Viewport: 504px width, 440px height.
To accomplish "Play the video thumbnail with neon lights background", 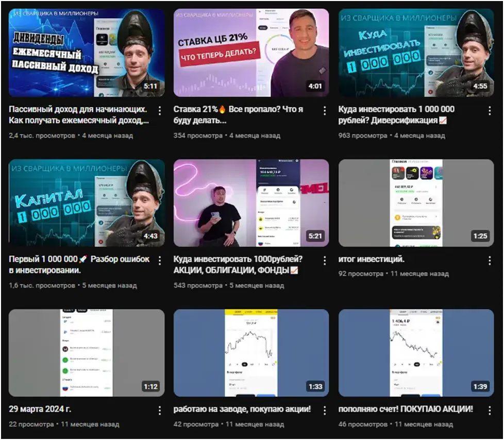I will (x=251, y=203).
